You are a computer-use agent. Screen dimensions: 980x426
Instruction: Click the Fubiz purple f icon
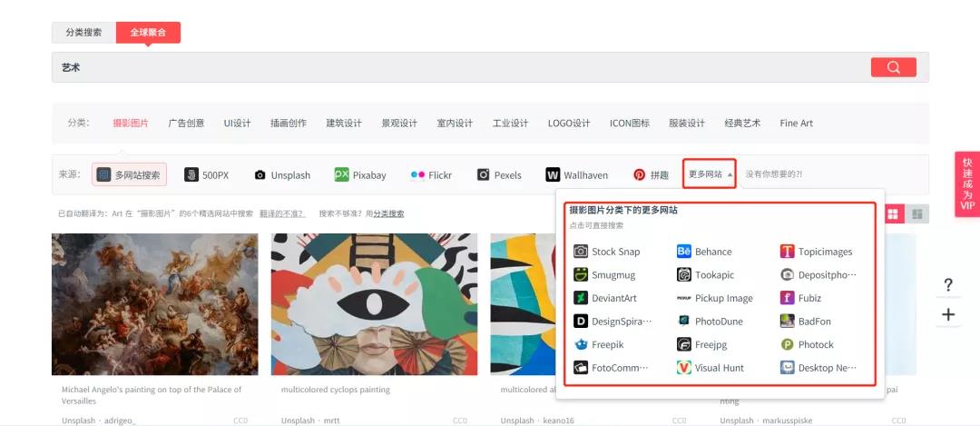point(788,298)
